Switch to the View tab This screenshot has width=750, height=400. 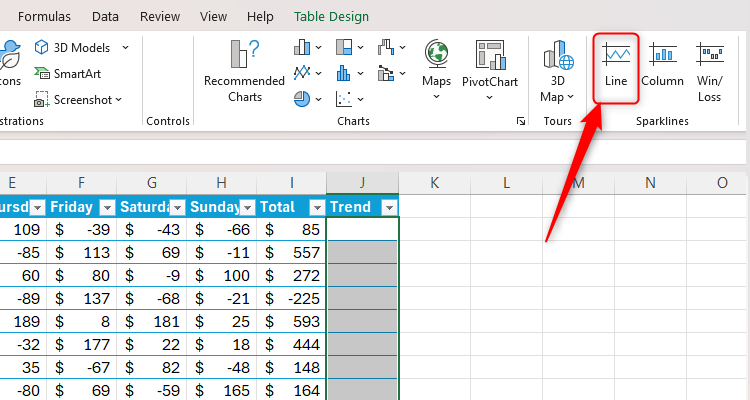[x=213, y=17]
